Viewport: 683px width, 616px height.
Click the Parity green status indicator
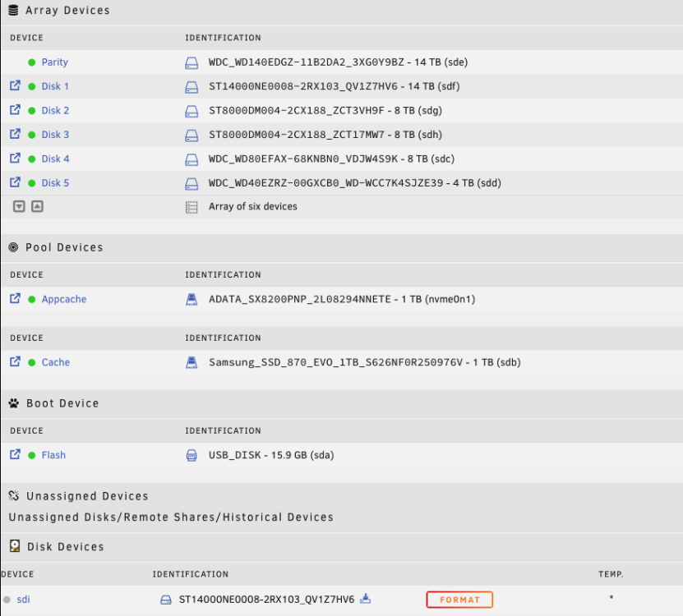click(32, 62)
